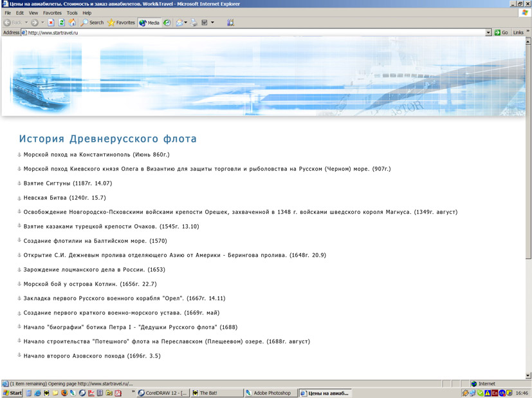Expand the Back history dropdown arrow

(26, 23)
